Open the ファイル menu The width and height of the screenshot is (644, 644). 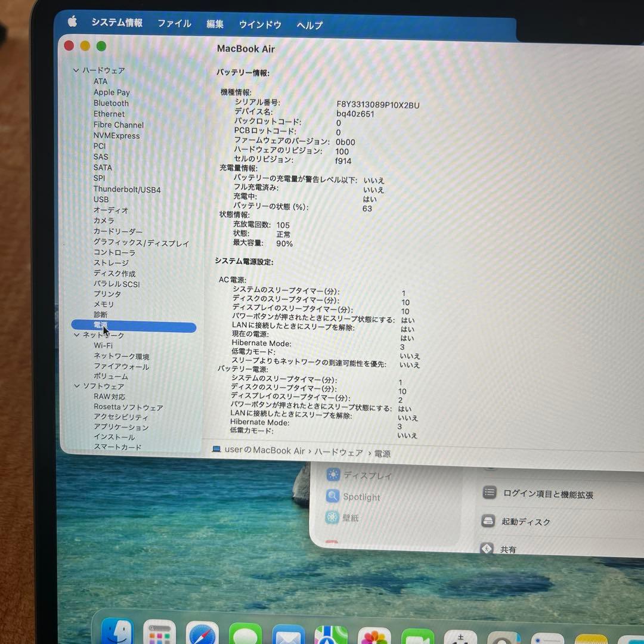[x=174, y=24]
